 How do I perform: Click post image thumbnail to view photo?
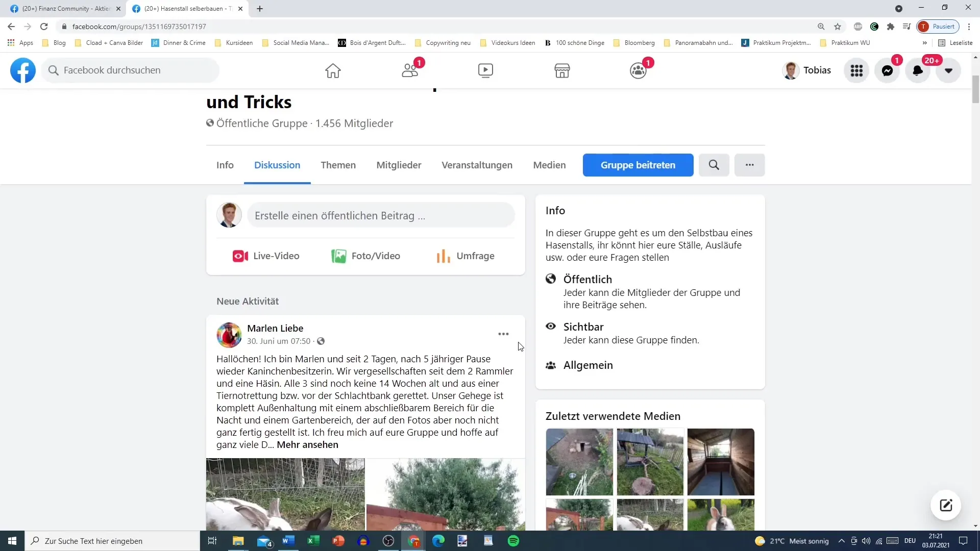coord(285,494)
